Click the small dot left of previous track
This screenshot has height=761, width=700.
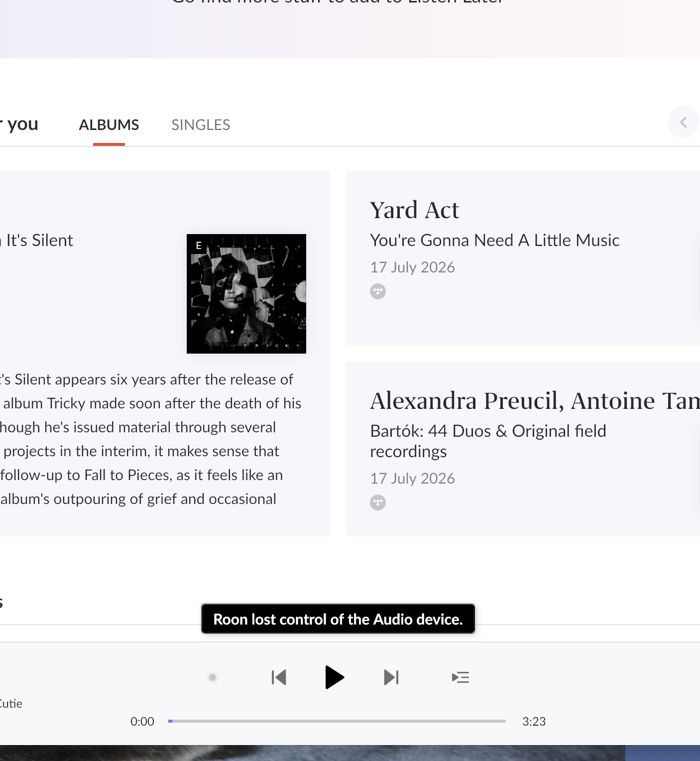click(x=213, y=677)
